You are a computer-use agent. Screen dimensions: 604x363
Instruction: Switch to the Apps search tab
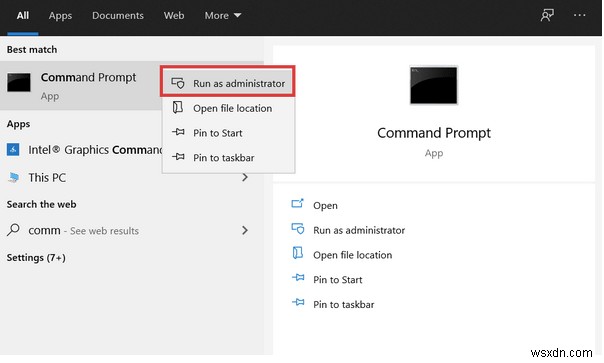(x=60, y=16)
